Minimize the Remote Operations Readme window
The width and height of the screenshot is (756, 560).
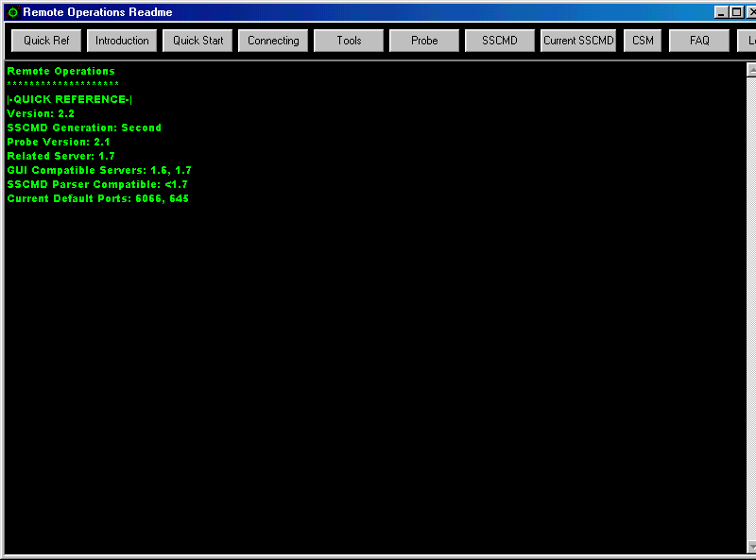pos(720,12)
